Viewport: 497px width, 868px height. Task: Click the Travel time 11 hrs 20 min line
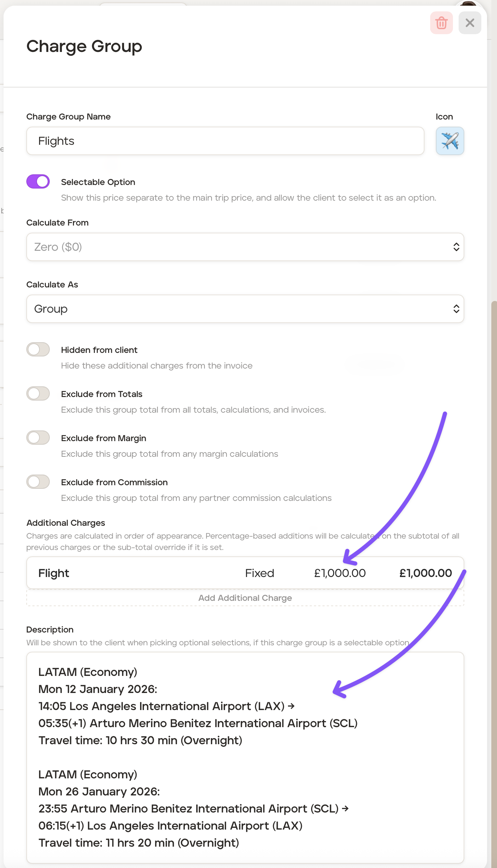(139, 843)
